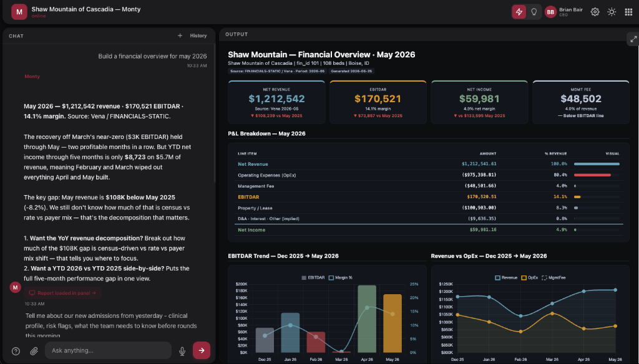Click the Net Revenue row label
This screenshot has height=364, width=639.
click(x=253, y=164)
